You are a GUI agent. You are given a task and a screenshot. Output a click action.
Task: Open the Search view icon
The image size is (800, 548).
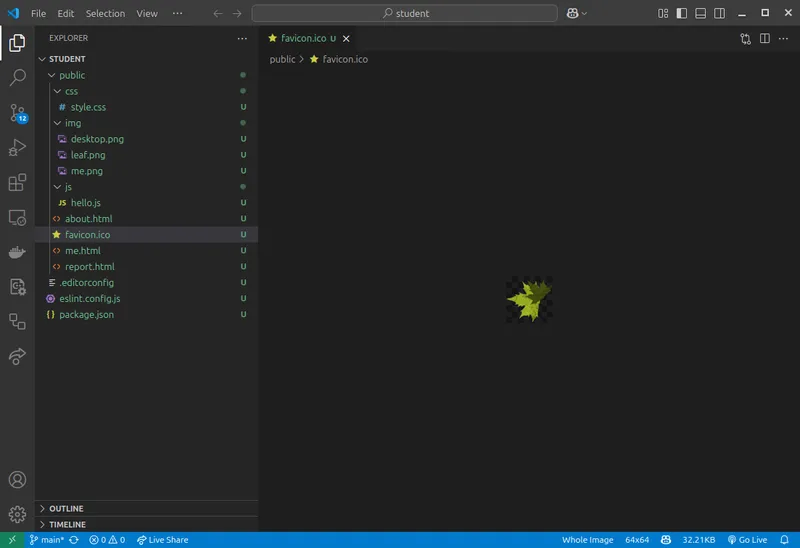click(17, 78)
